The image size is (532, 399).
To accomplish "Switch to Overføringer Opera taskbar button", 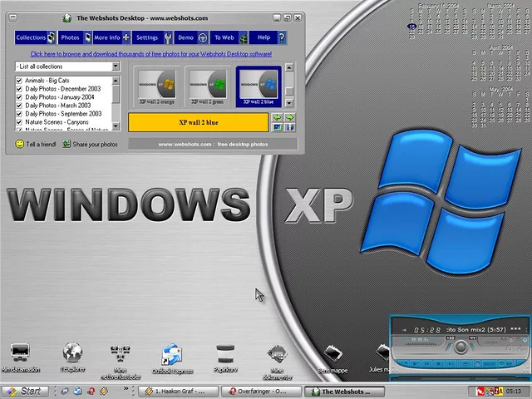I will coord(261,392).
